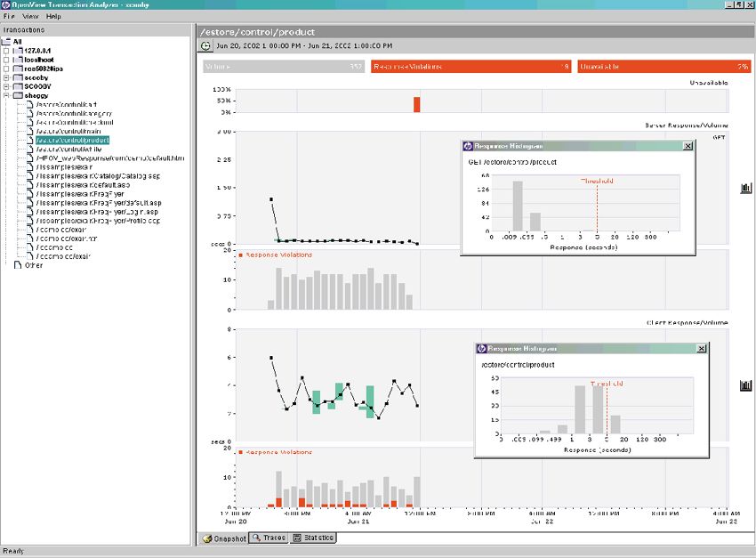Click document icon beside FreqFlyer/Login.asp

tap(30, 212)
